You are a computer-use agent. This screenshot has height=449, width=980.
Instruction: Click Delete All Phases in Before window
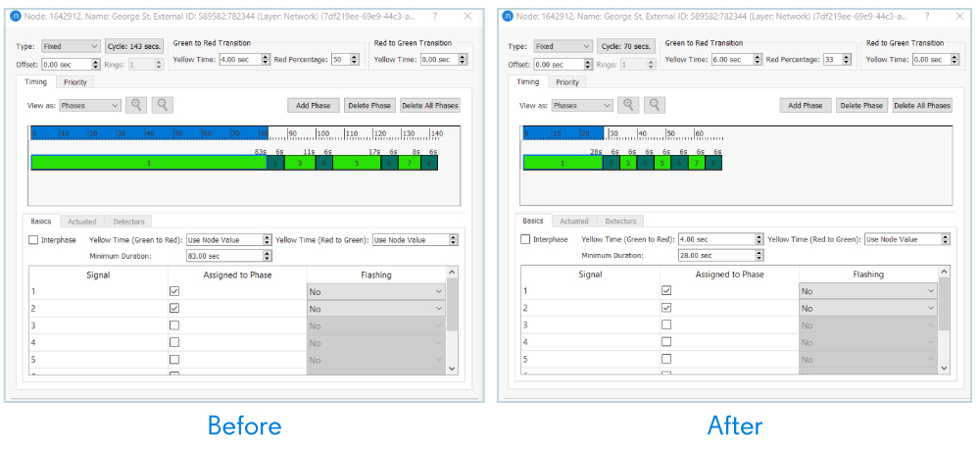click(x=430, y=106)
